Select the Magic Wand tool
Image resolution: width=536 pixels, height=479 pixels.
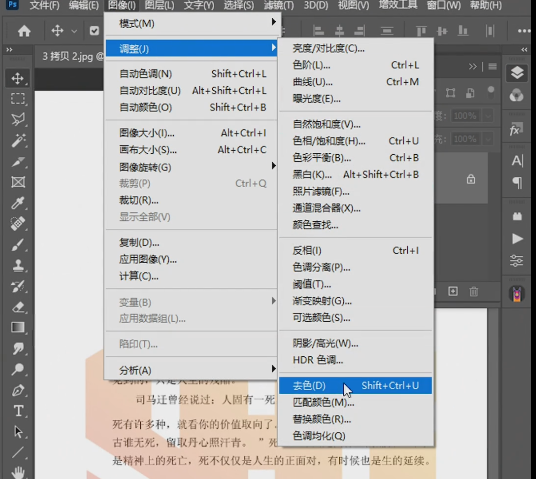(x=18, y=140)
